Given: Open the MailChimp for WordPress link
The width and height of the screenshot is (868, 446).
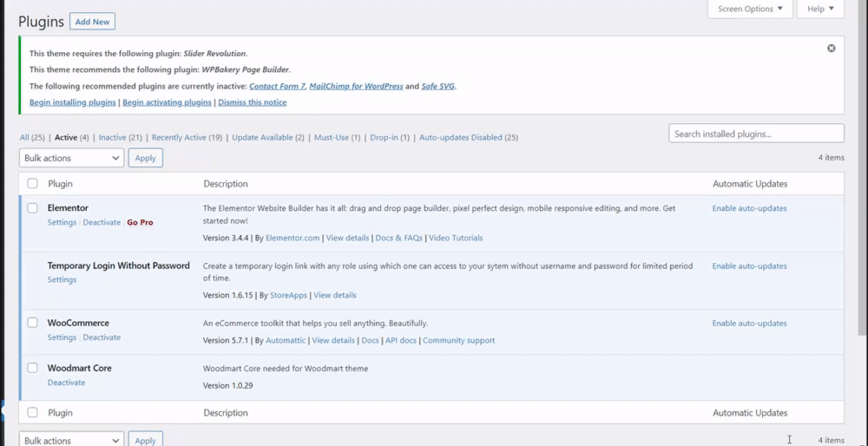Looking at the screenshot, I should coord(356,86).
